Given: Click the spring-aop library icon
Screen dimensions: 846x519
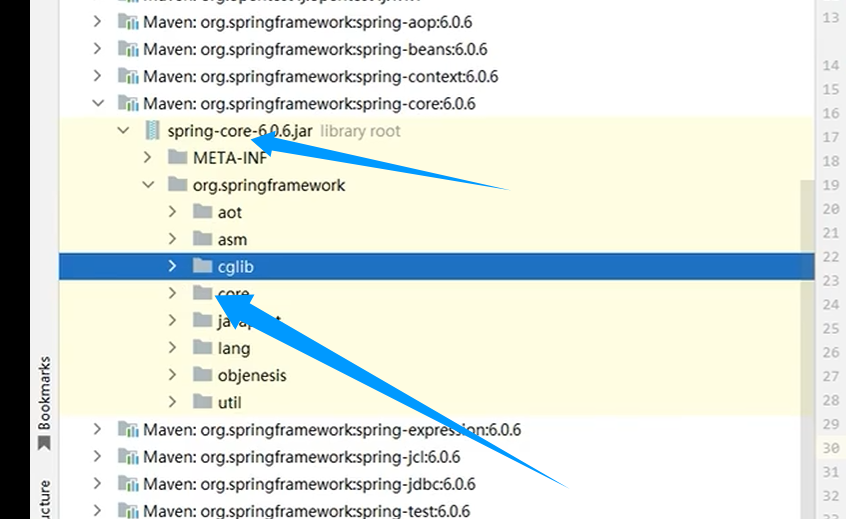Looking at the screenshot, I should (x=128, y=22).
